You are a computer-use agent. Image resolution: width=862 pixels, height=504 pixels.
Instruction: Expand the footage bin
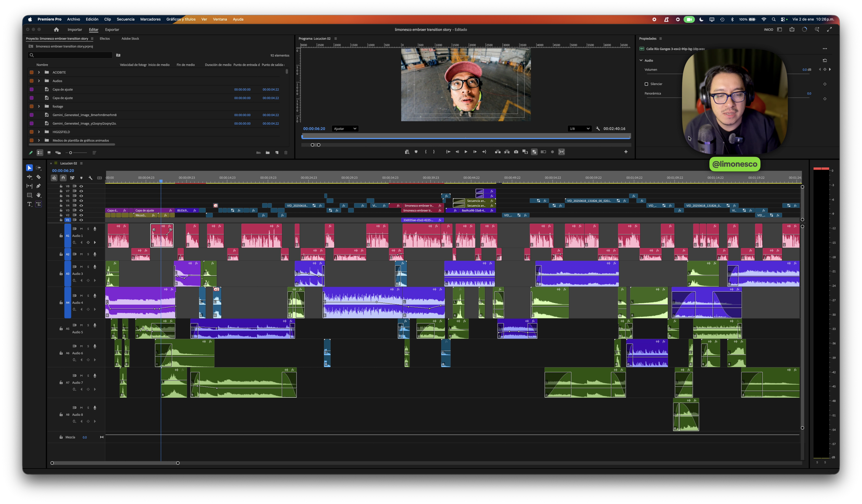(x=39, y=106)
